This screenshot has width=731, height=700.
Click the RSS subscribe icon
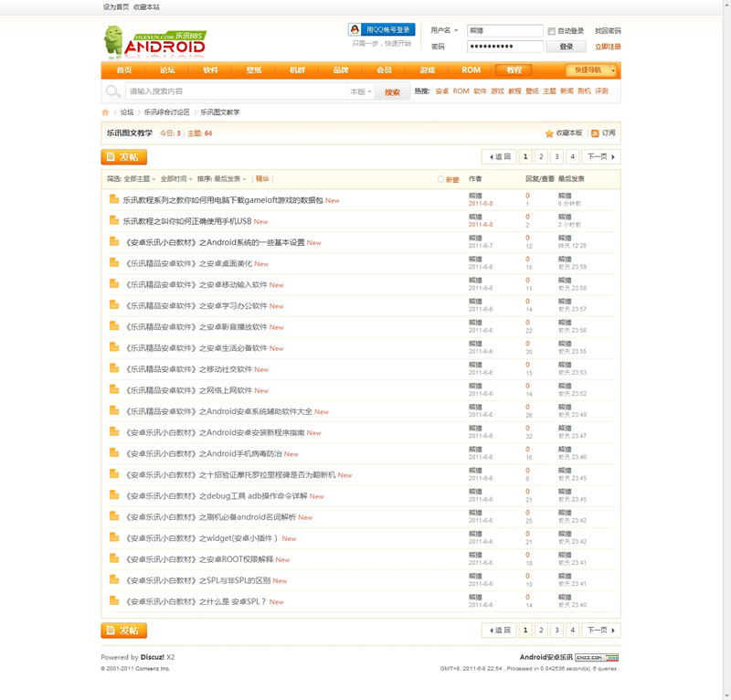[595, 133]
